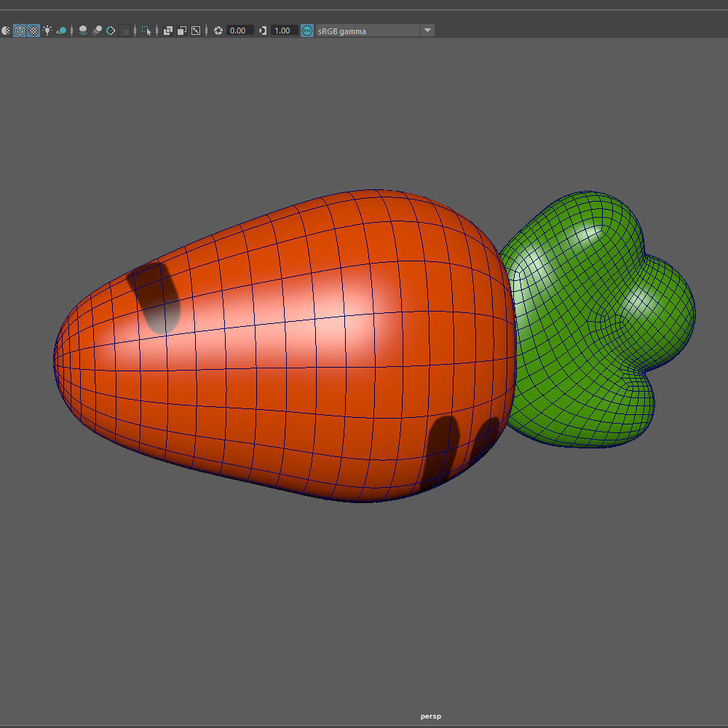Toggle motion blur icon
The image size is (728, 728).
[97, 31]
